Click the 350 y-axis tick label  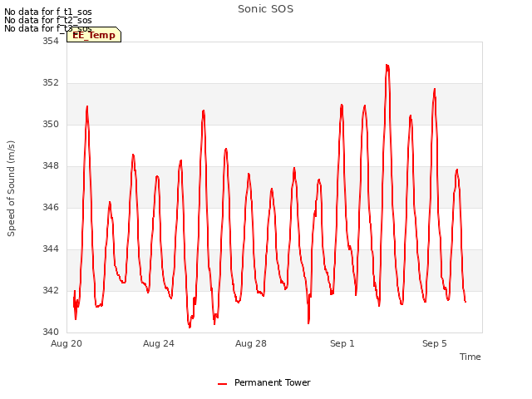click(x=51, y=124)
